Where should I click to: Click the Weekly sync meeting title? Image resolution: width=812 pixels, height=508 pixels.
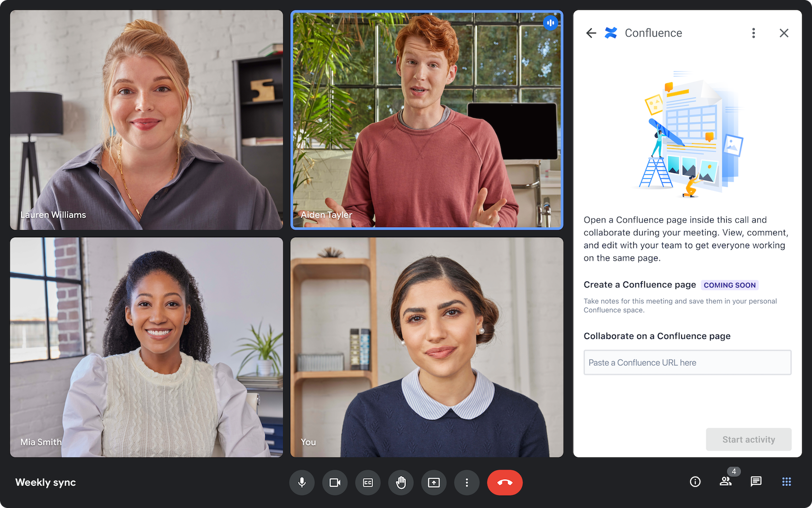[x=46, y=482]
